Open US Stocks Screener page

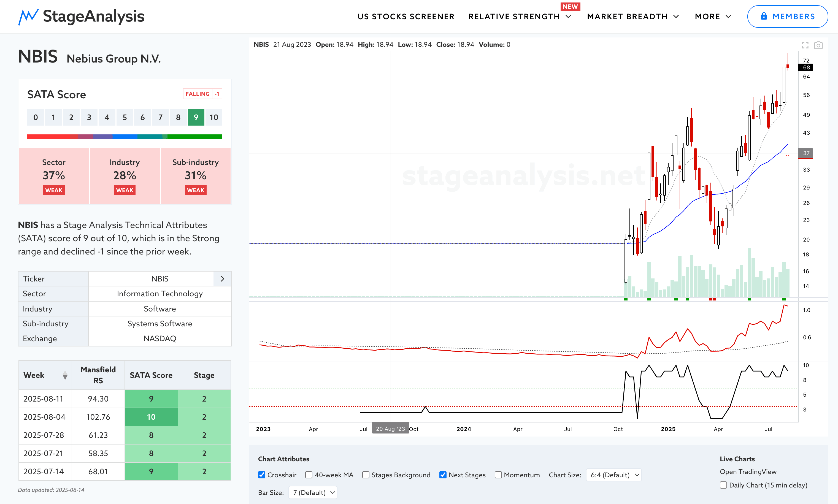pyautogui.click(x=406, y=17)
